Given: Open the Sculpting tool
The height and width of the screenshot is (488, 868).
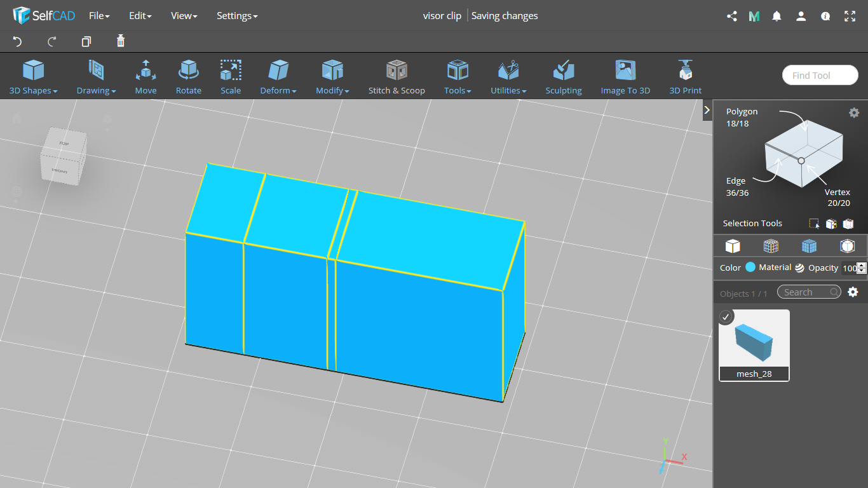Looking at the screenshot, I should [x=564, y=77].
